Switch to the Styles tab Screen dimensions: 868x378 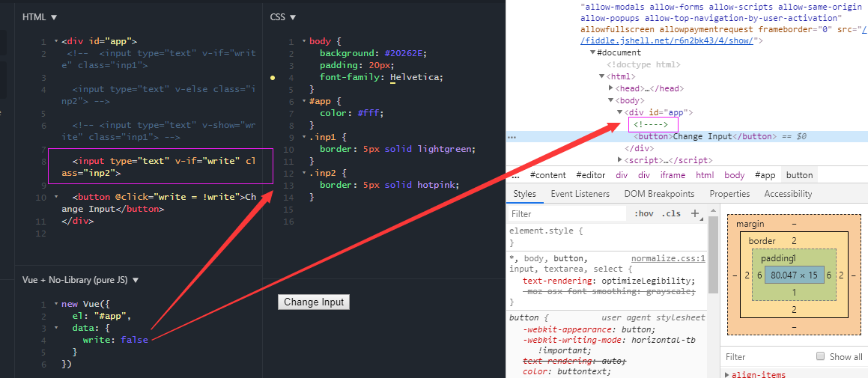[x=524, y=194]
